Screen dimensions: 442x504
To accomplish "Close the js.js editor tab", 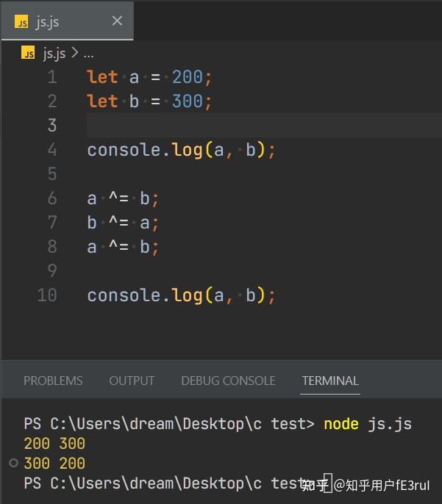I will (x=117, y=21).
